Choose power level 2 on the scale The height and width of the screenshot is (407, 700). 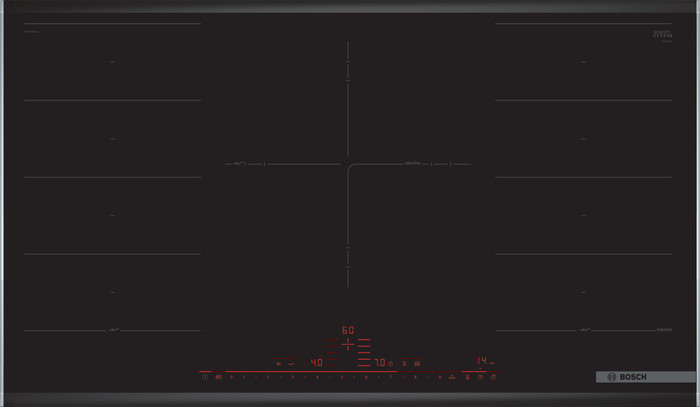268,377
